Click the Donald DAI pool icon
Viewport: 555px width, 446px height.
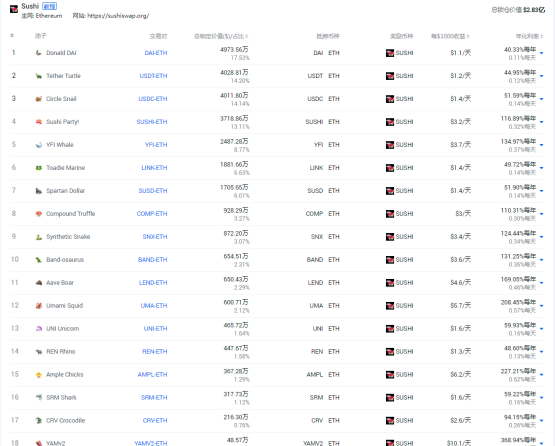click(x=39, y=53)
